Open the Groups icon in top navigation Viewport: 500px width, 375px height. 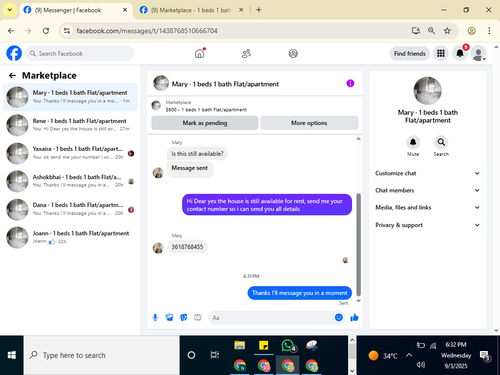tap(293, 53)
